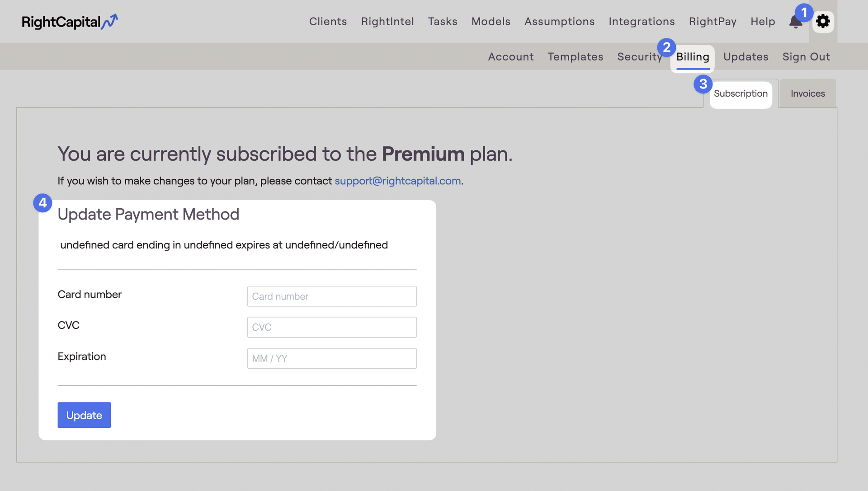Click the blue Update button
Screen dimensions: 868x491
(x=84, y=415)
